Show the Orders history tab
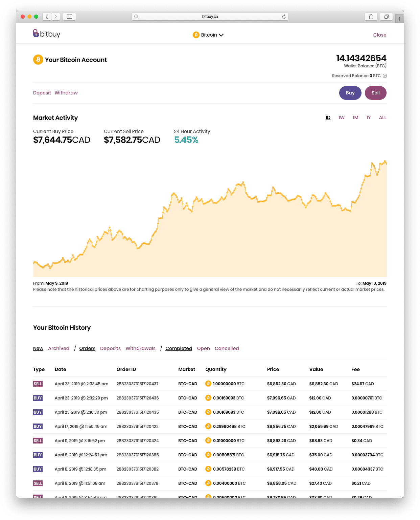 (x=87, y=348)
